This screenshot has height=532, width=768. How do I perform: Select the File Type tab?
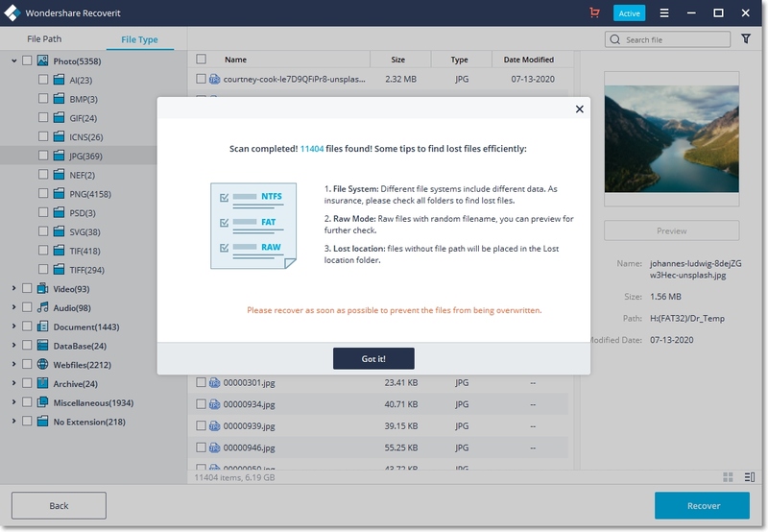[139, 39]
